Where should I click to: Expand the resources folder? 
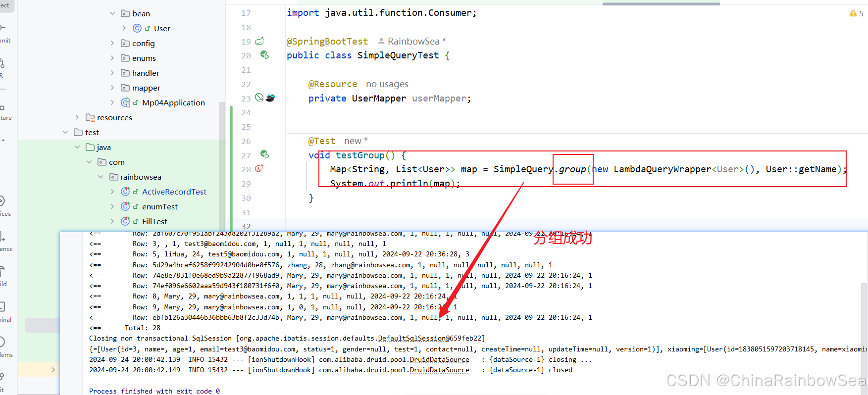click(x=77, y=117)
